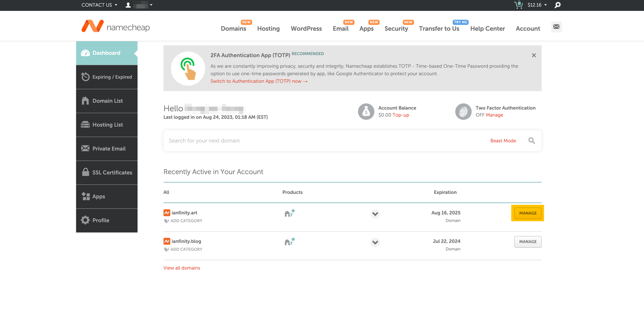Click the ianfinity.art Namecheap badge icon

click(x=167, y=213)
